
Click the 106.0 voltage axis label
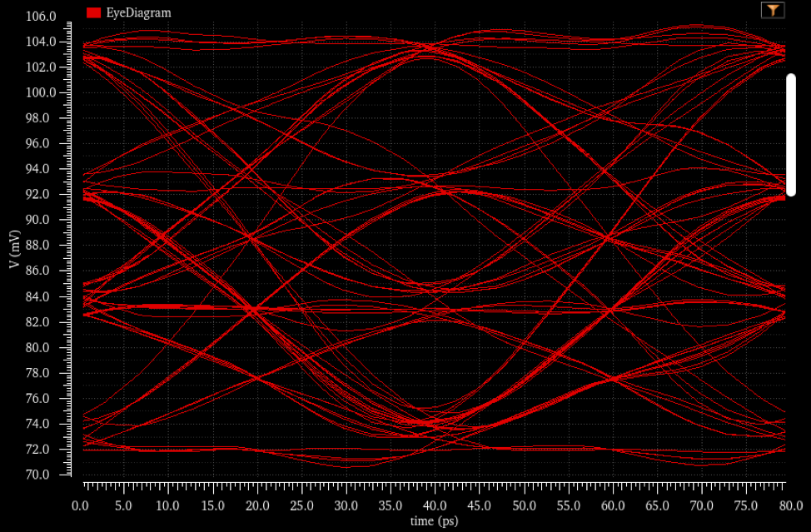[x=41, y=17]
